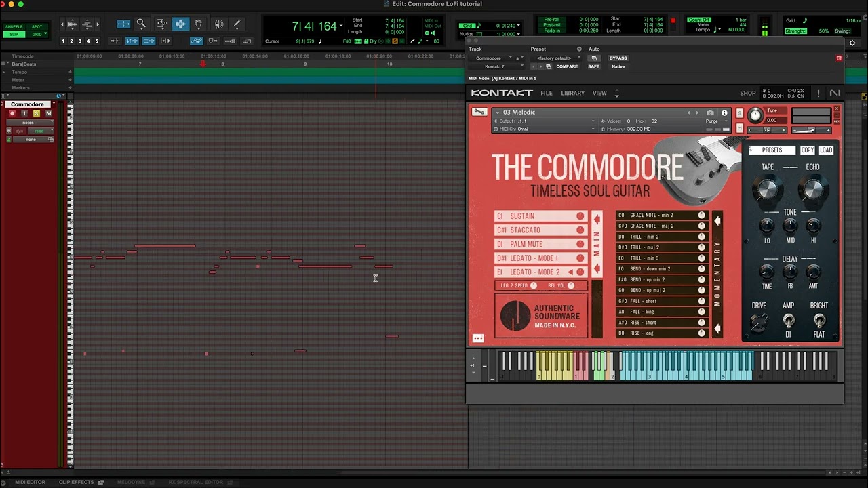The width and height of the screenshot is (868, 488).
Task: Select the C1 SUSTAIN articulation
Action: pyautogui.click(x=540, y=216)
